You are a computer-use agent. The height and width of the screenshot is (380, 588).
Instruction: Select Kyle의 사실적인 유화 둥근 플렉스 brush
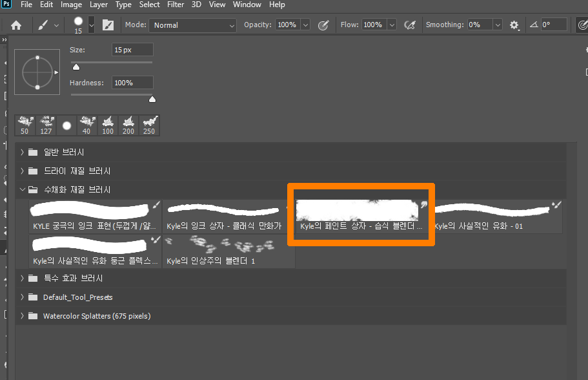pos(96,251)
